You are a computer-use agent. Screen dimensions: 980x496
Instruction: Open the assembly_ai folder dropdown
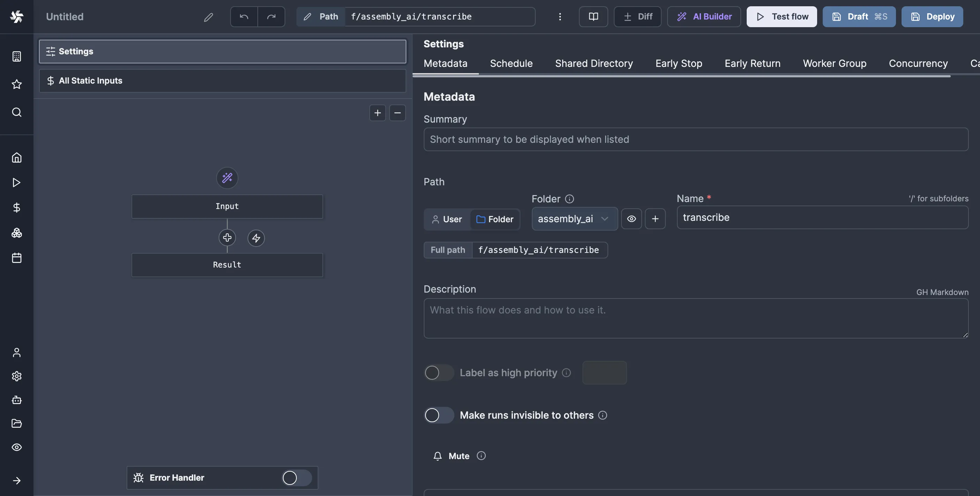[574, 219]
